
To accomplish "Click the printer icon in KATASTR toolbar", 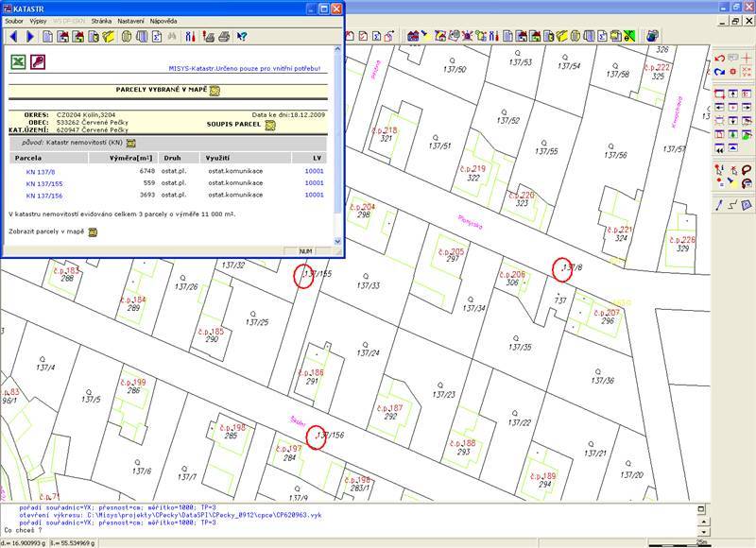I will click(x=224, y=37).
